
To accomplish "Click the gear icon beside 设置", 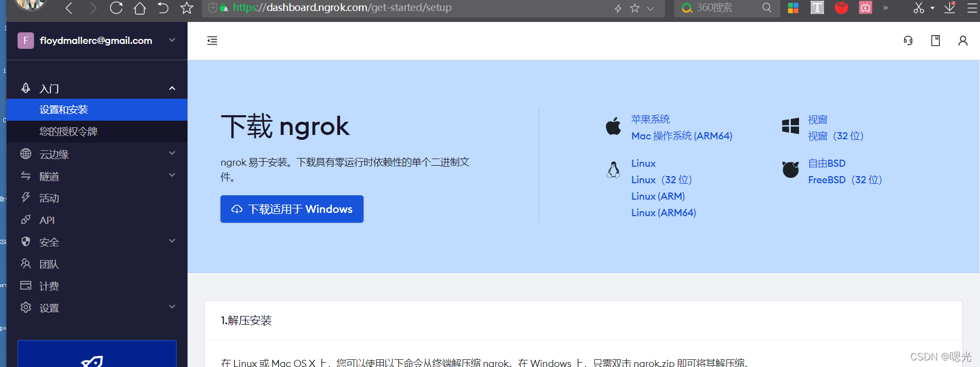I will (x=26, y=307).
